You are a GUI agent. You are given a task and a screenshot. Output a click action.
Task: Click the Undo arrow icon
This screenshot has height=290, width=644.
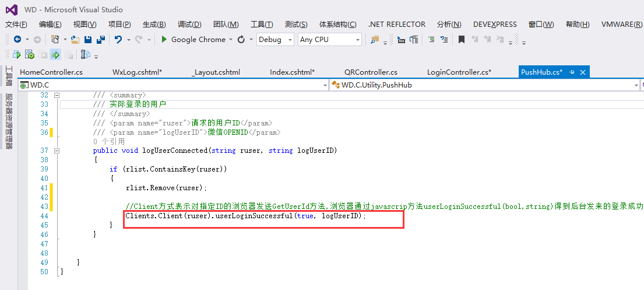[x=118, y=40]
